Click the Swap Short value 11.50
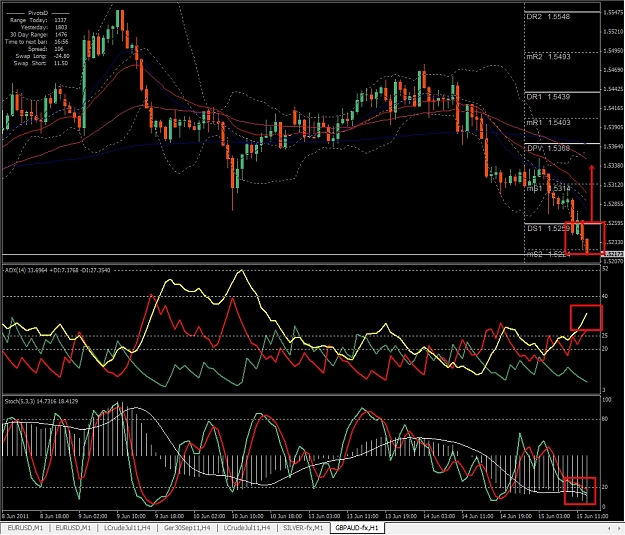Viewport: 625px width, 535px height. (61, 63)
